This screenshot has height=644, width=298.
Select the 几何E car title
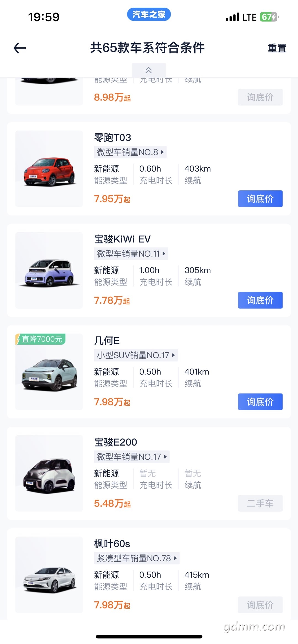pyautogui.click(x=107, y=341)
